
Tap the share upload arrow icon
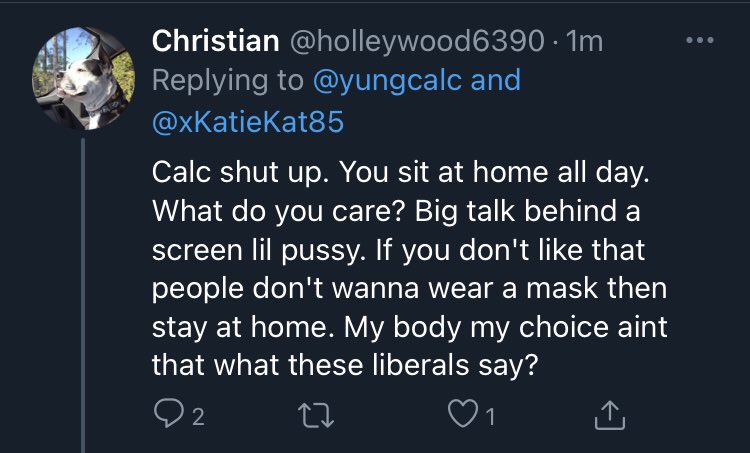pyautogui.click(x=610, y=413)
